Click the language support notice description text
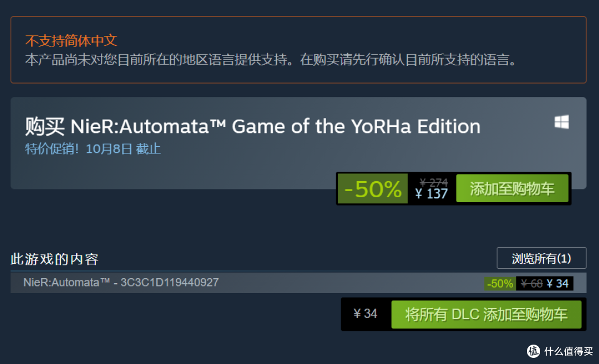599x364 pixels. (271, 60)
